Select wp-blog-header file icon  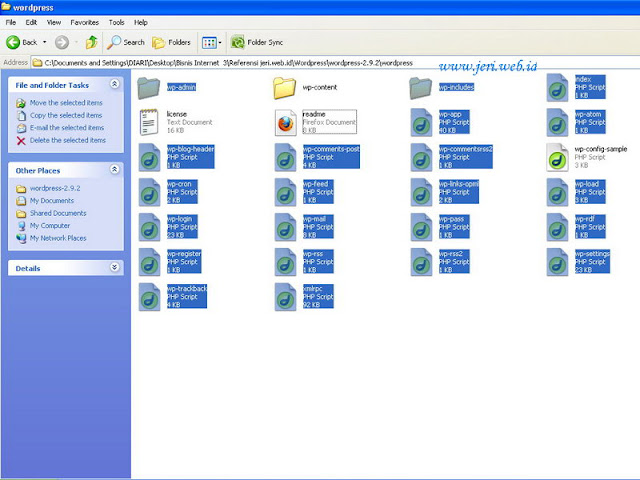(149, 158)
